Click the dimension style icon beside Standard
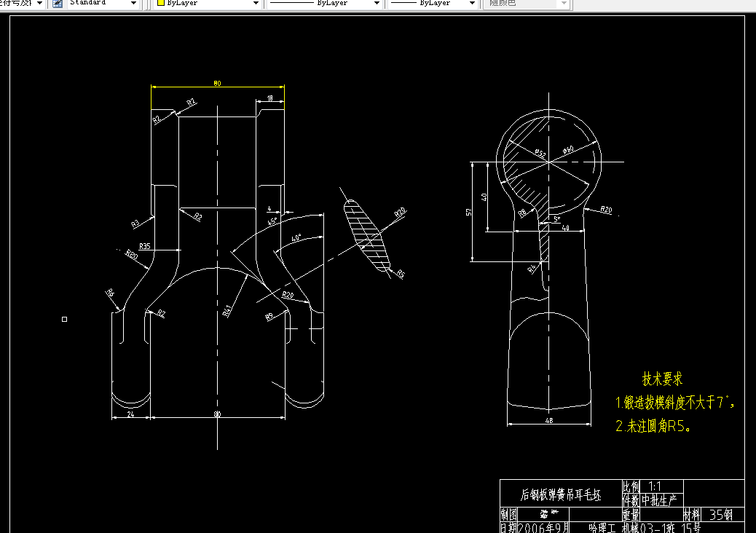Screen dimensions: 756x533 (x=58, y=4)
